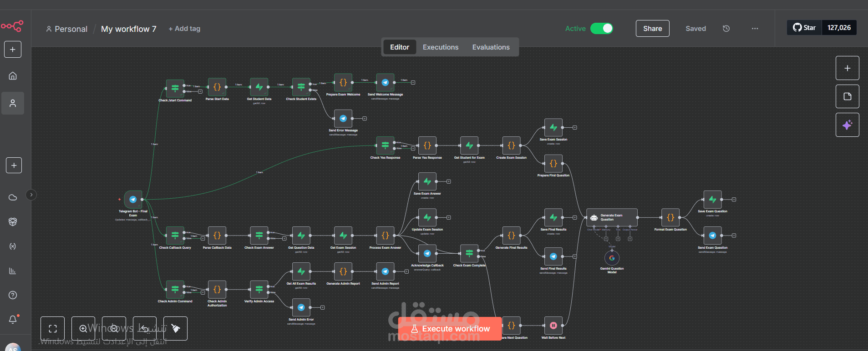Select the Get Student for Exam node

(469, 145)
